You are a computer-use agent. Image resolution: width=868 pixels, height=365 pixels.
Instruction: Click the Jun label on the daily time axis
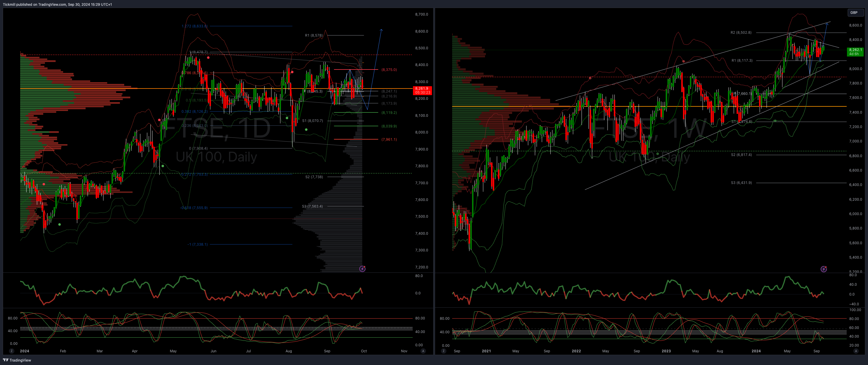(x=213, y=351)
